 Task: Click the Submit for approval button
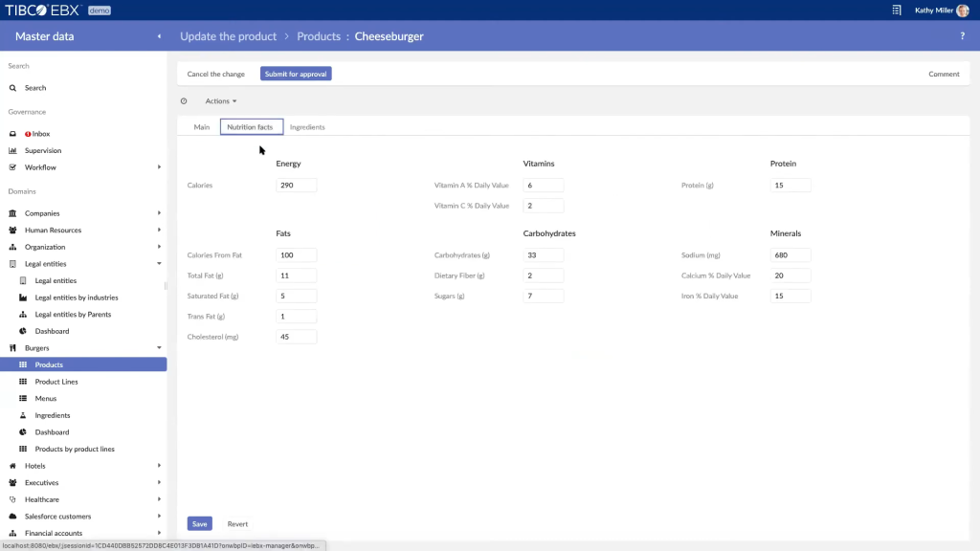click(x=295, y=73)
